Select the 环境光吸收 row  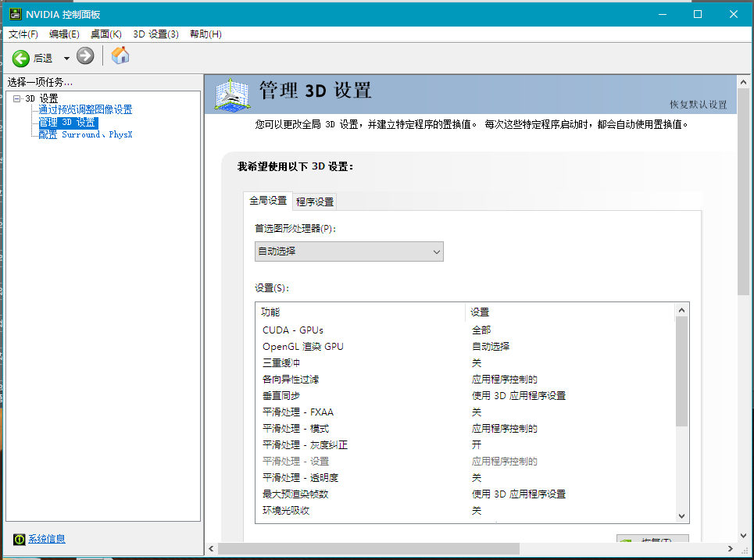[x=466, y=511]
